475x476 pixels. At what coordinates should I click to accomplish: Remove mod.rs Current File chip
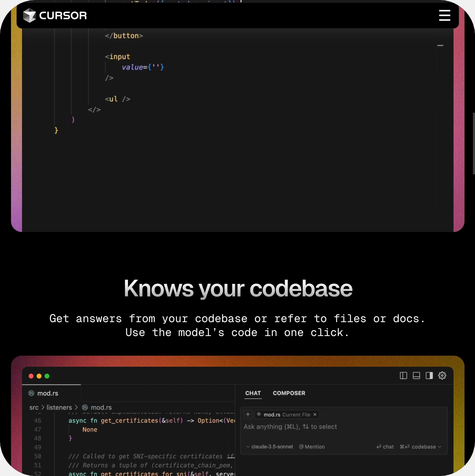(315, 414)
